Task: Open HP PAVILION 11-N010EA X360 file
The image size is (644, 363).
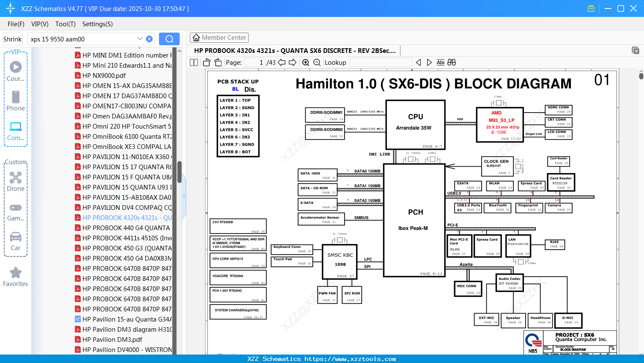Action: click(x=123, y=157)
